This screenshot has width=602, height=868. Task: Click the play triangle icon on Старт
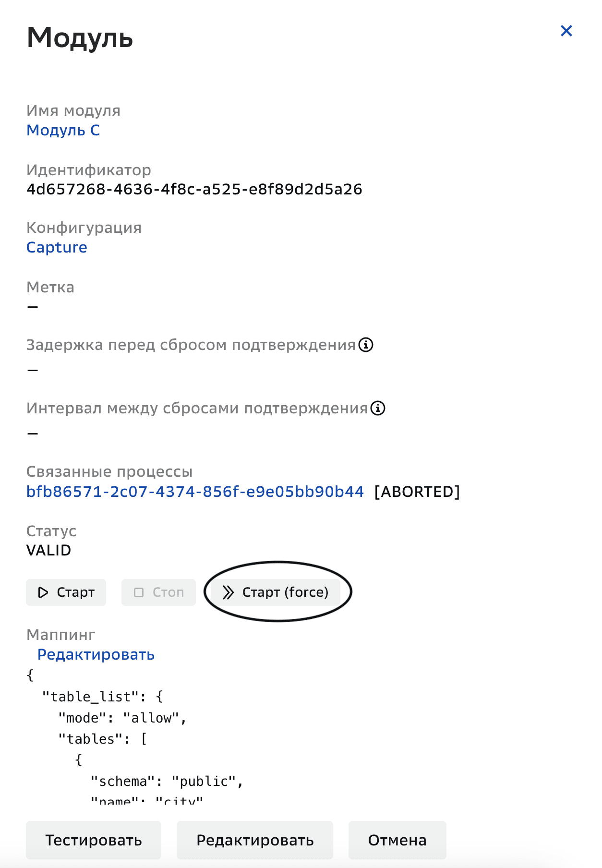pos(43,592)
